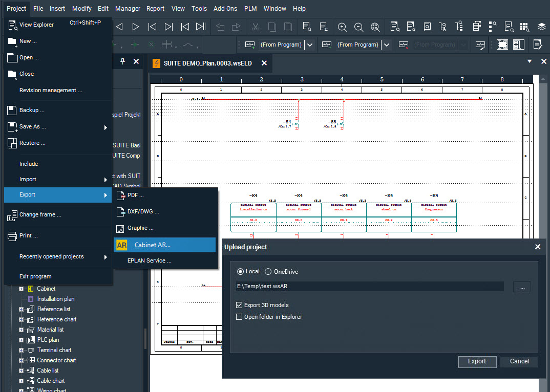The width and height of the screenshot is (550, 392).
Task: Select Cable chart tree item
Action: click(51, 381)
